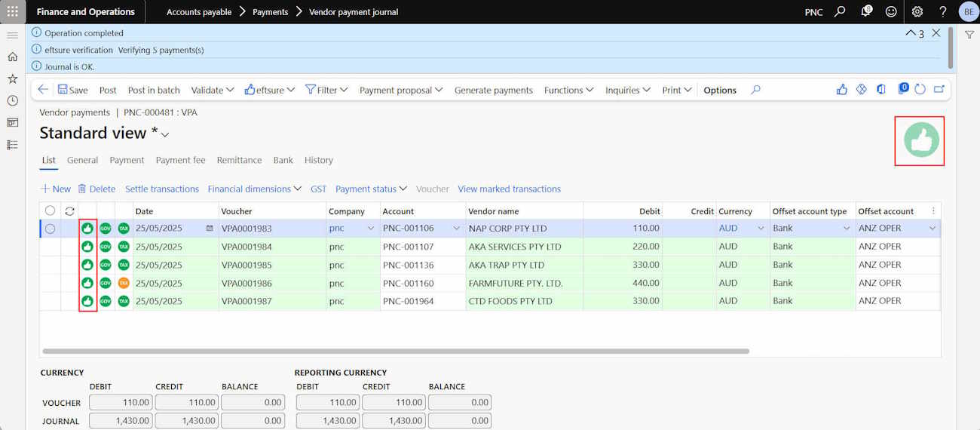
Task: Click the Power Apps diamond icon
Action: [862, 90]
